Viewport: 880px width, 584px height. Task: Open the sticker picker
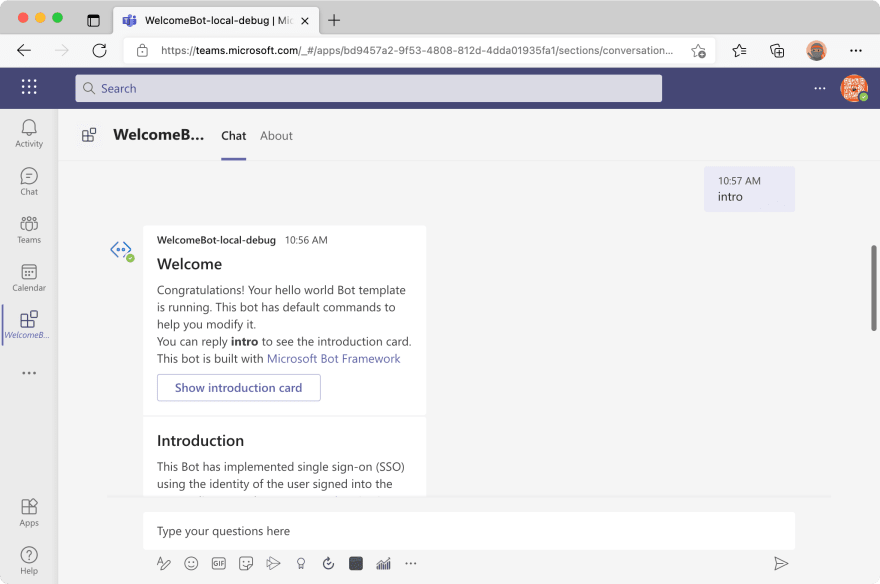(246, 563)
